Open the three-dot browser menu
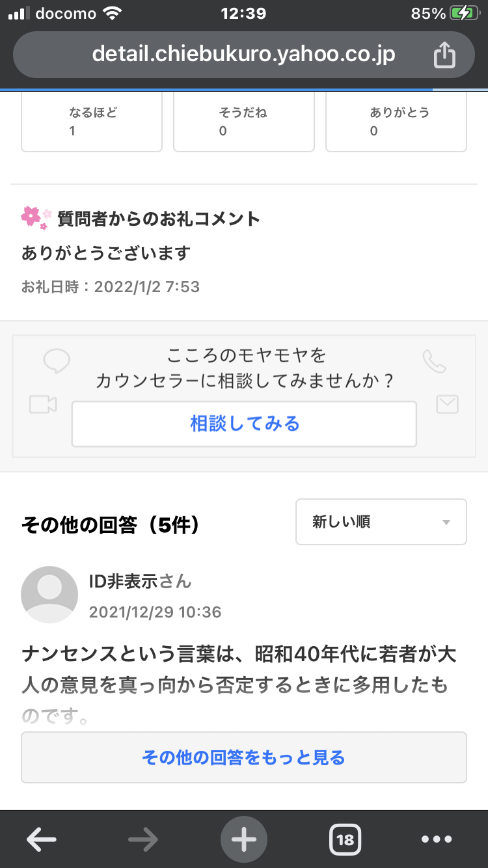Image resolution: width=488 pixels, height=868 pixels. point(437,840)
